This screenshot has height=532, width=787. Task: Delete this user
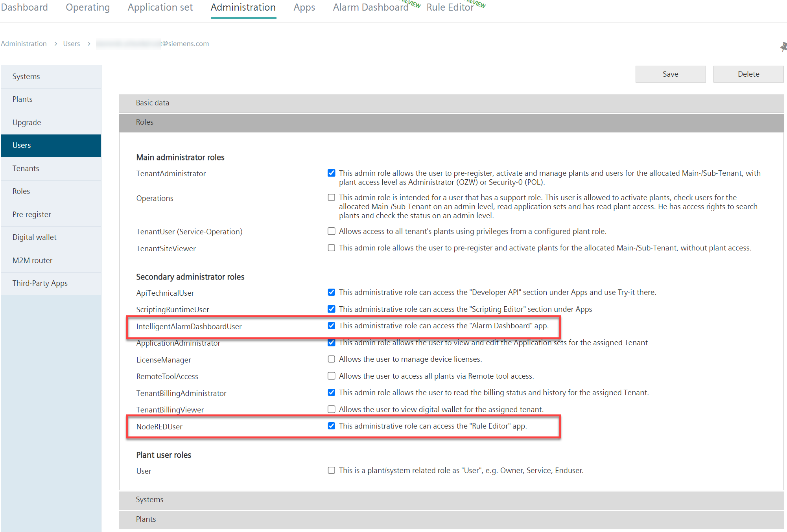(748, 74)
